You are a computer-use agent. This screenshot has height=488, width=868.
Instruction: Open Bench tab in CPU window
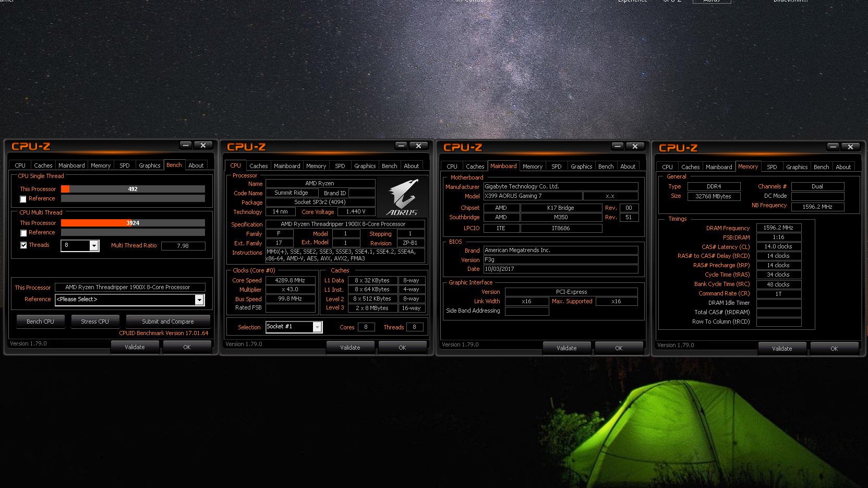point(390,166)
